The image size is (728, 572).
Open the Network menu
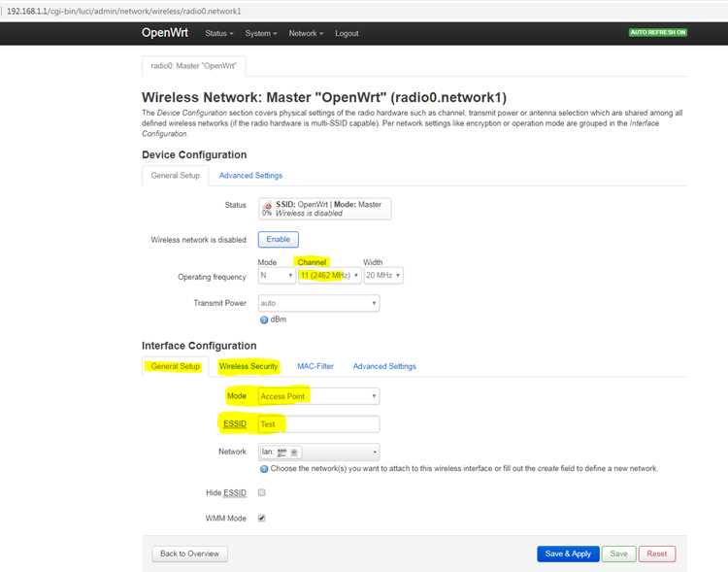coord(306,33)
